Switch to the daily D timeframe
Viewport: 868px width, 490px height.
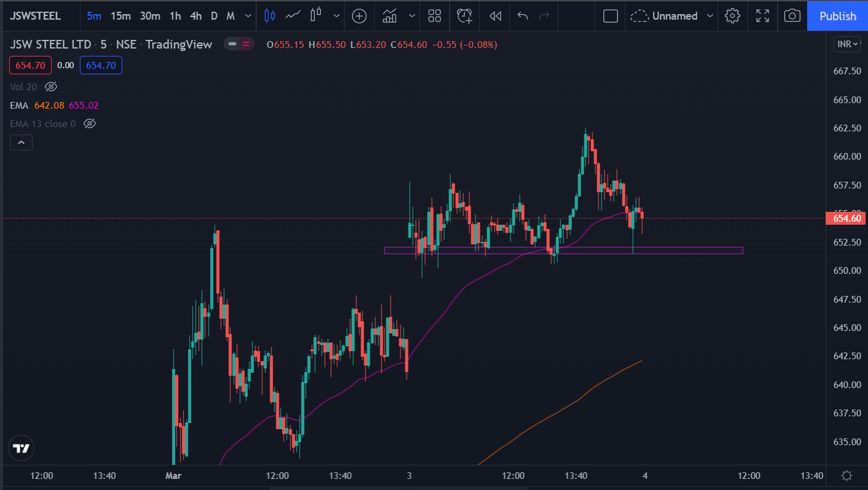pyautogui.click(x=214, y=16)
